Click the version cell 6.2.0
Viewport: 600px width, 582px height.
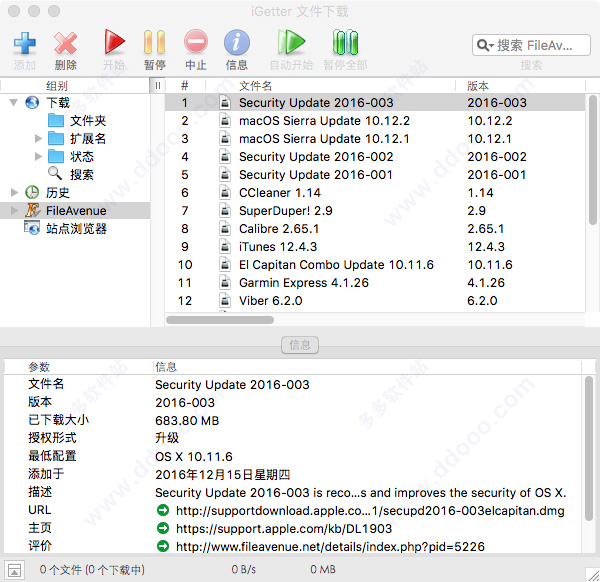click(x=482, y=300)
